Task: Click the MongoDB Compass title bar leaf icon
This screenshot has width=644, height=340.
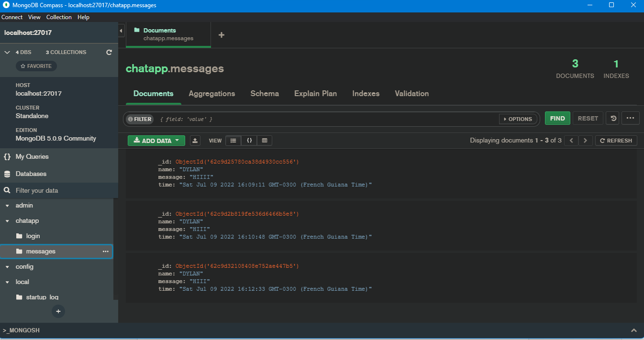Action: click(x=6, y=5)
